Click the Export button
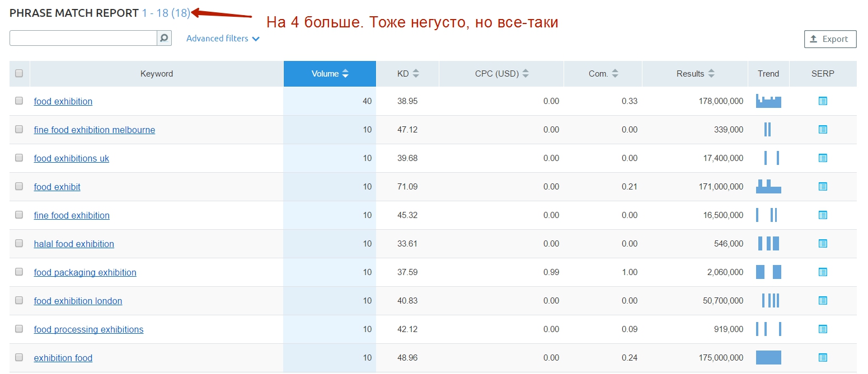Viewport: 868px width, 374px height. click(830, 39)
